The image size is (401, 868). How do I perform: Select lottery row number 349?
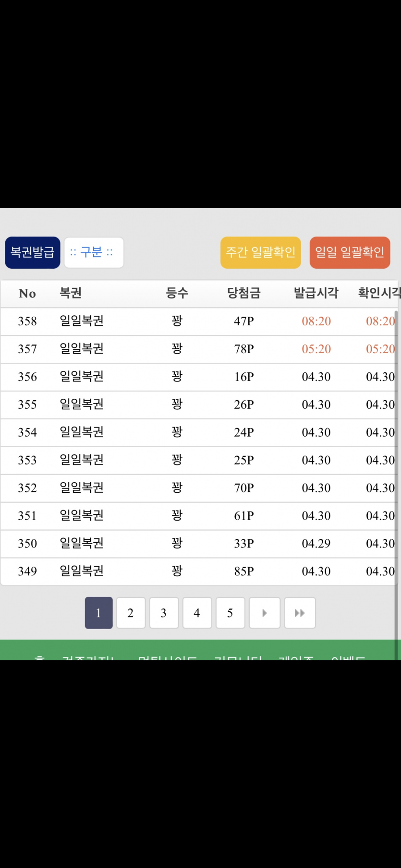(x=27, y=571)
